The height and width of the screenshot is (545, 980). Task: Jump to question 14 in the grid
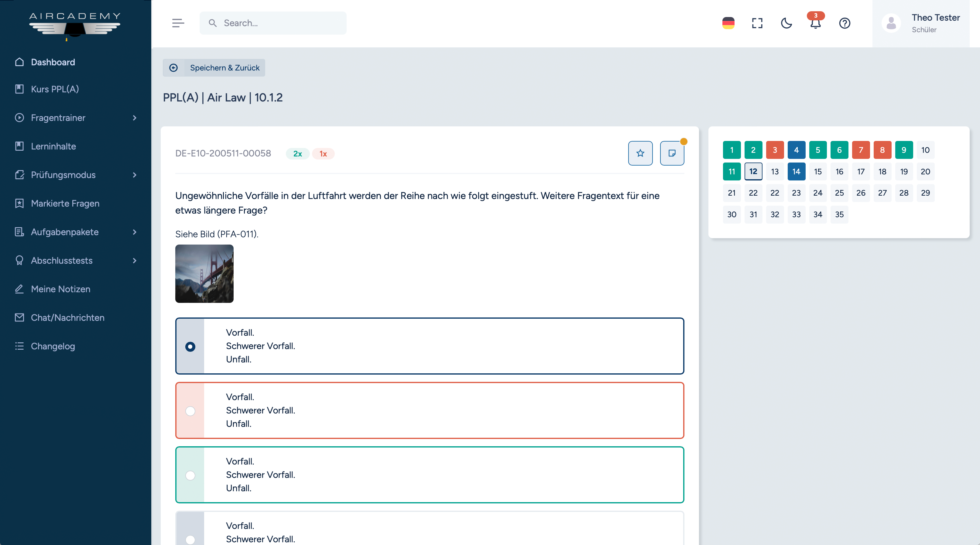click(796, 172)
